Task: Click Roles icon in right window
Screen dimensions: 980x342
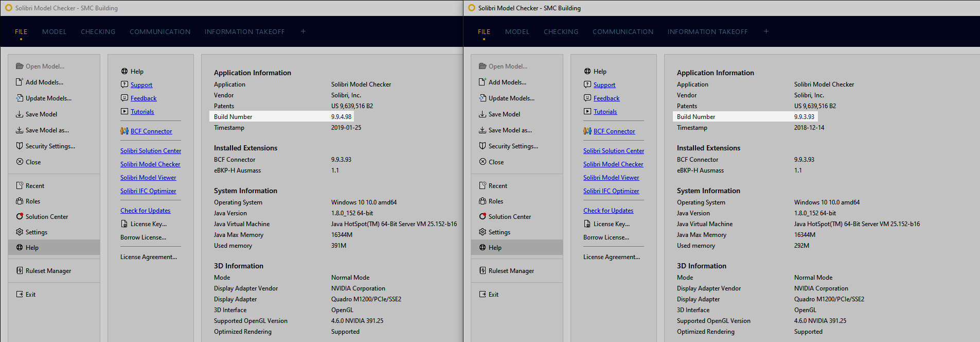Action: [483, 201]
